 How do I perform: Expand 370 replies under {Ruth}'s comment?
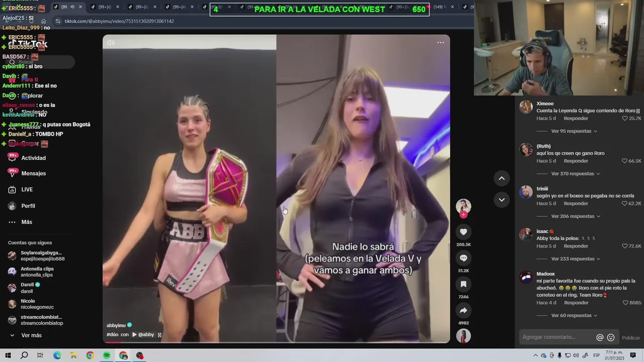[x=576, y=173]
